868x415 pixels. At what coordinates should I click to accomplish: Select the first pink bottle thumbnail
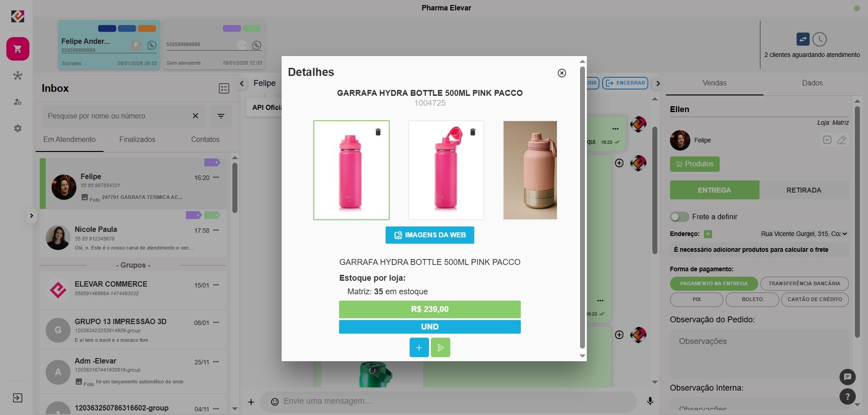[x=351, y=170]
